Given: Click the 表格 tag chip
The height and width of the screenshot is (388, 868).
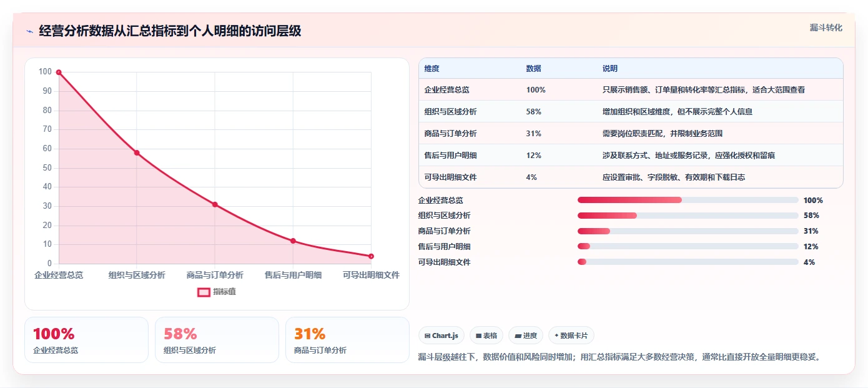Looking at the screenshot, I should coord(486,336).
